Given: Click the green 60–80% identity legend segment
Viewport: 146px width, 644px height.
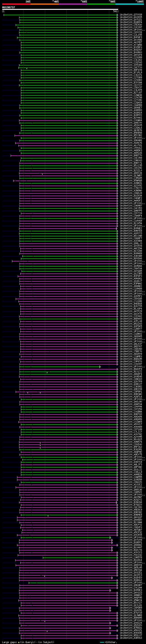Looking at the screenshot, I should [101, 4].
